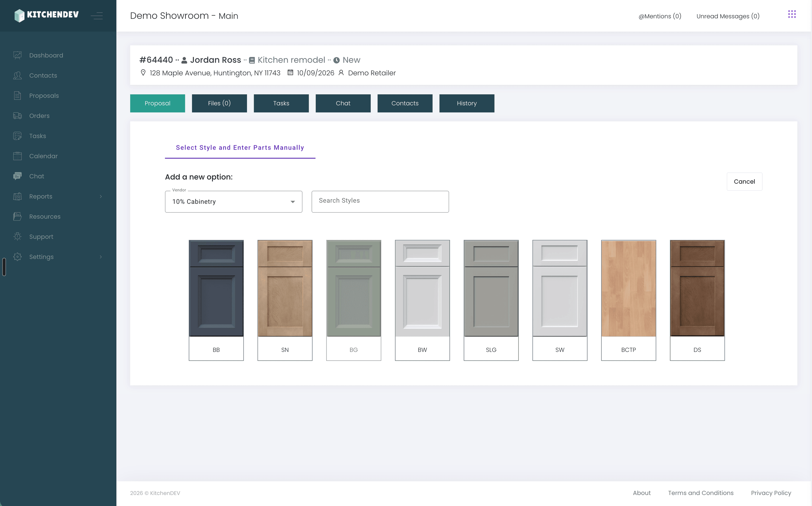Collapse the sidebar with the hamburger icon
Image resolution: width=812 pixels, height=506 pixels.
97,16
